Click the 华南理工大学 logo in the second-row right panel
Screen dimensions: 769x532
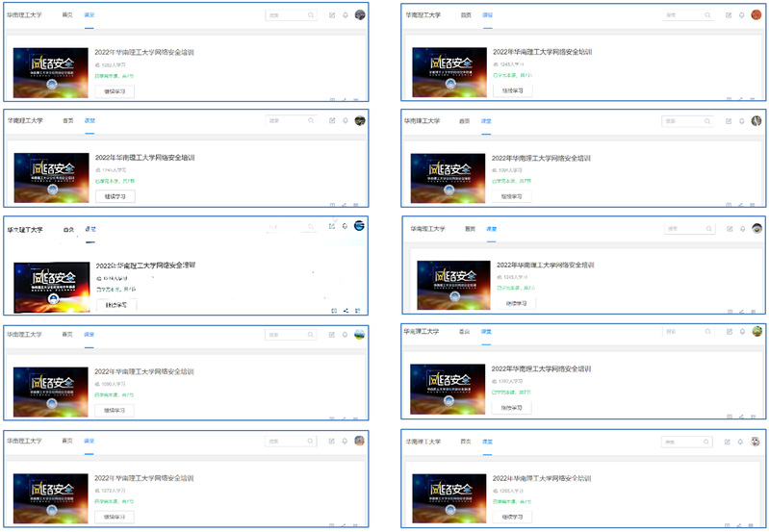[422, 121]
